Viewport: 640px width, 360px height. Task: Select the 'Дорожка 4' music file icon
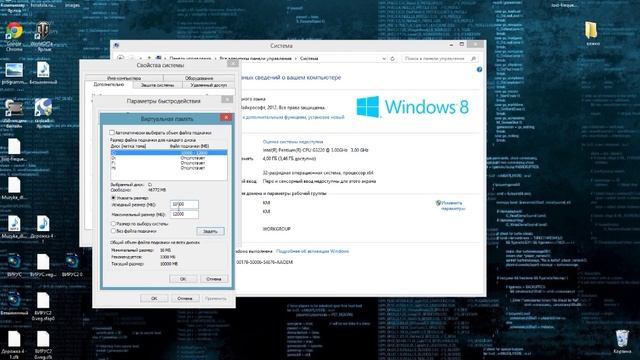pos(43,224)
